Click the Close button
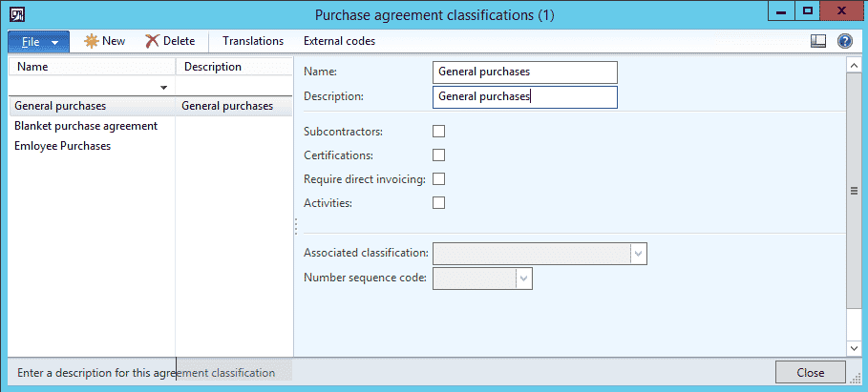This screenshot has width=868, height=392. [811, 373]
